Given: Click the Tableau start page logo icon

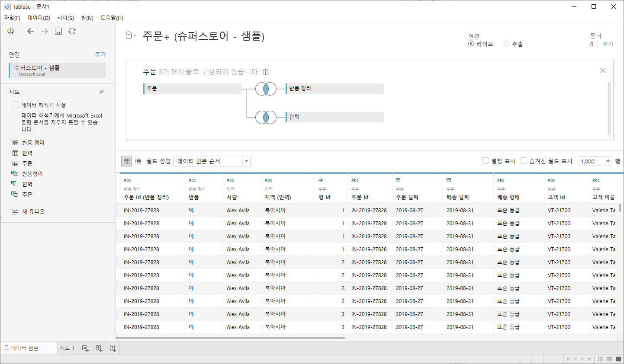Looking at the screenshot, I should (x=11, y=31).
